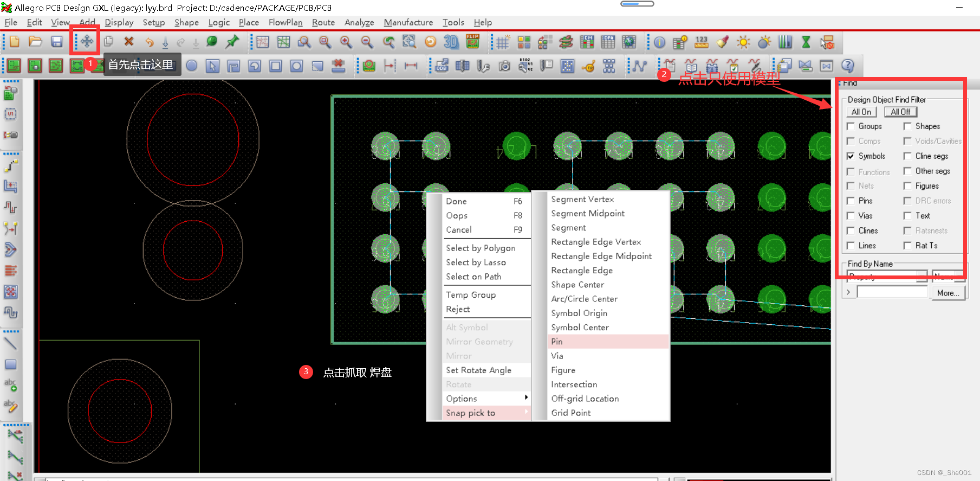Check the Shapes checkbox

pyautogui.click(x=907, y=126)
